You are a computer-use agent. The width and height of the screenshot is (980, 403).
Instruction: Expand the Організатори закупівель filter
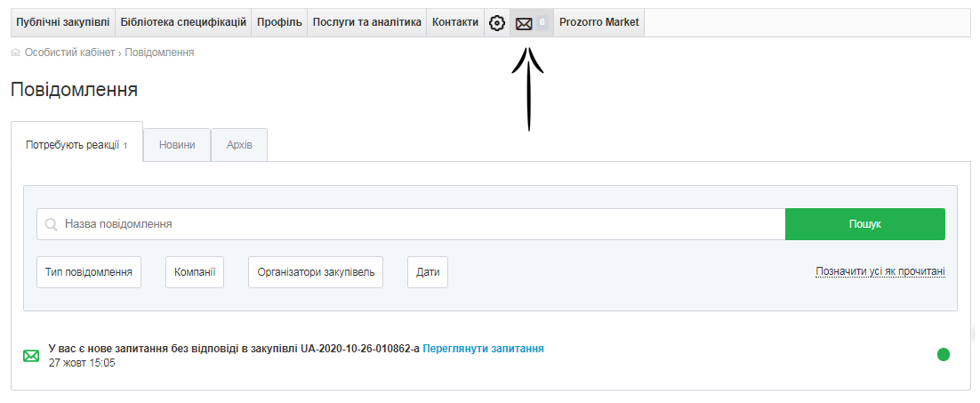[315, 272]
